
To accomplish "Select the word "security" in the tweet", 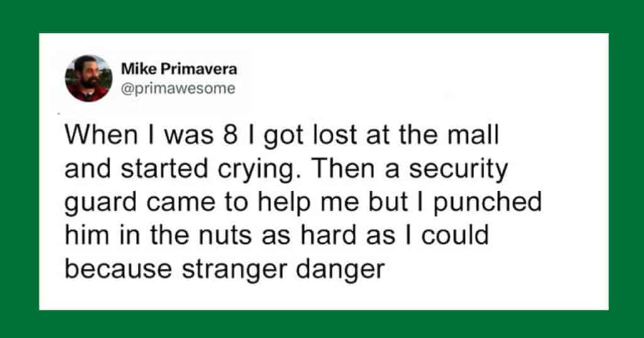I will click(458, 170).
